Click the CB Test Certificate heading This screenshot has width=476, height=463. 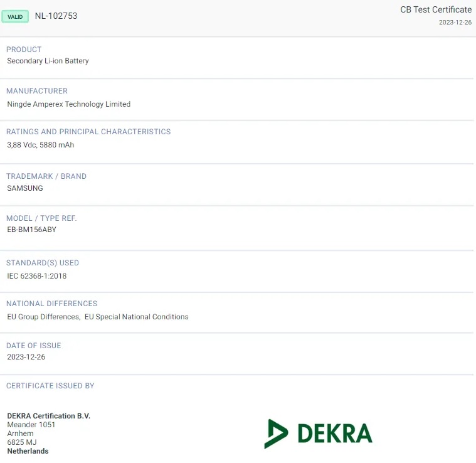(436, 9)
